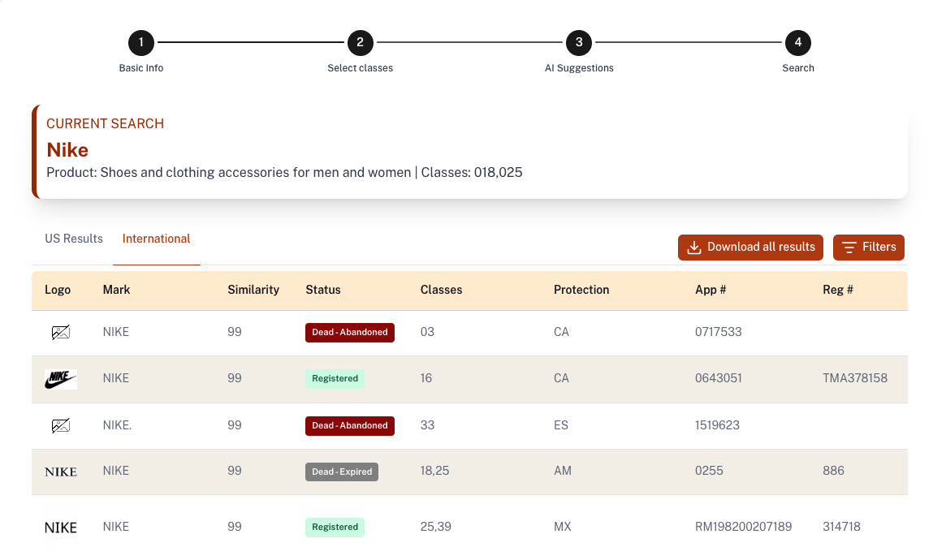Open the Filters button

coord(869,248)
